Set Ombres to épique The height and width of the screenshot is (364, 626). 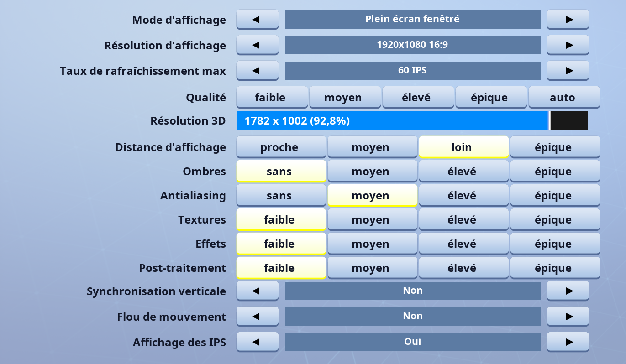tap(555, 171)
